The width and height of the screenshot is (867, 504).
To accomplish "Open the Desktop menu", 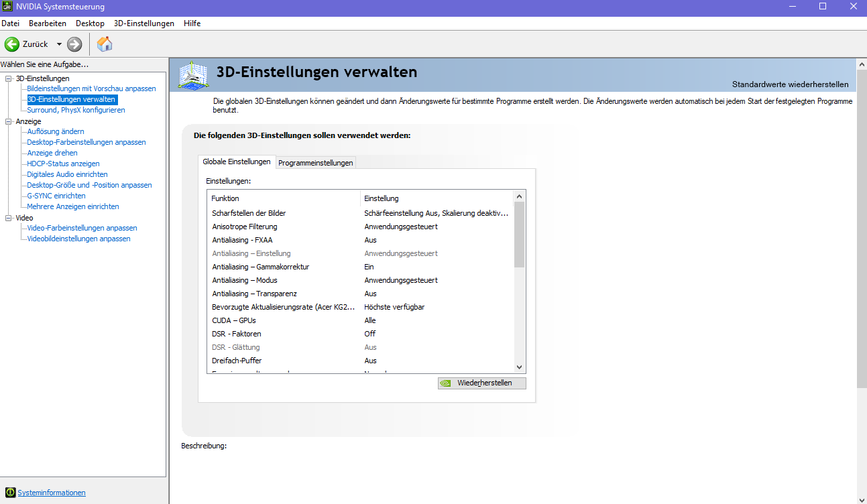I will pyautogui.click(x=90, y=23).
